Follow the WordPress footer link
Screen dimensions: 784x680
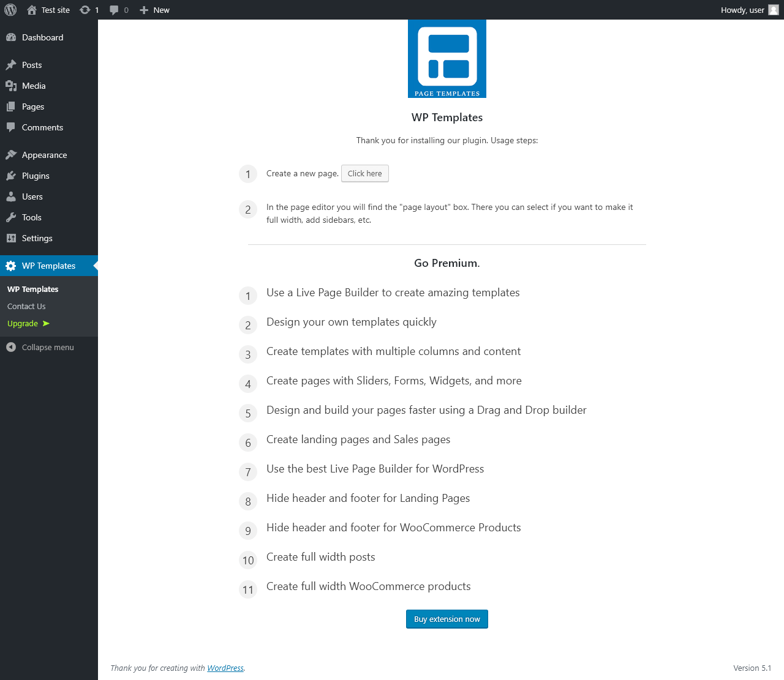(x=225, y=668)
